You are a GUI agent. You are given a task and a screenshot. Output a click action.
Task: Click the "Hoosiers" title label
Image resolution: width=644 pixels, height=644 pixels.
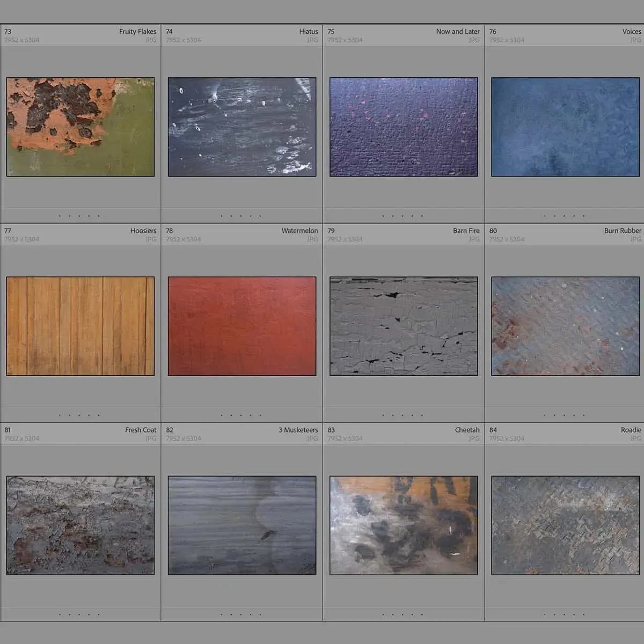tap(143, 231)
